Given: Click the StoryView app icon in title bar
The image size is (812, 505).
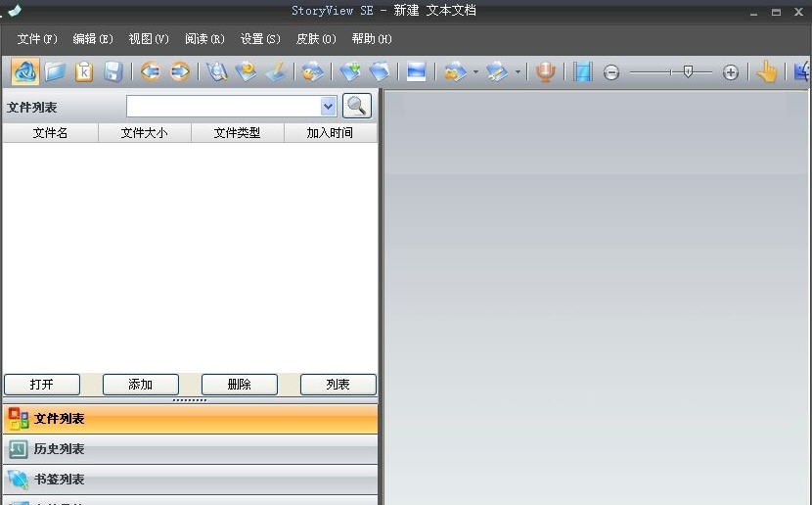Looking at the screenshot, I should (x=15, y=10).
